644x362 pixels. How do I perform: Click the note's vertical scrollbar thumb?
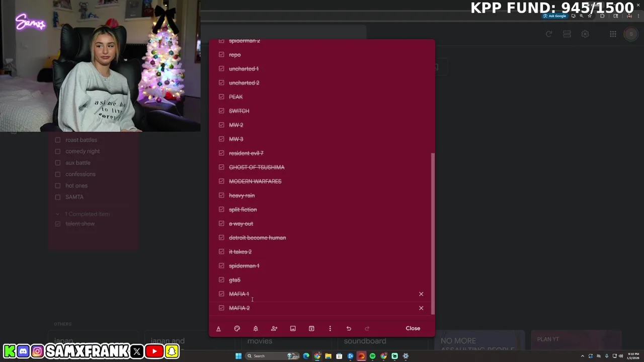(433, 233)
